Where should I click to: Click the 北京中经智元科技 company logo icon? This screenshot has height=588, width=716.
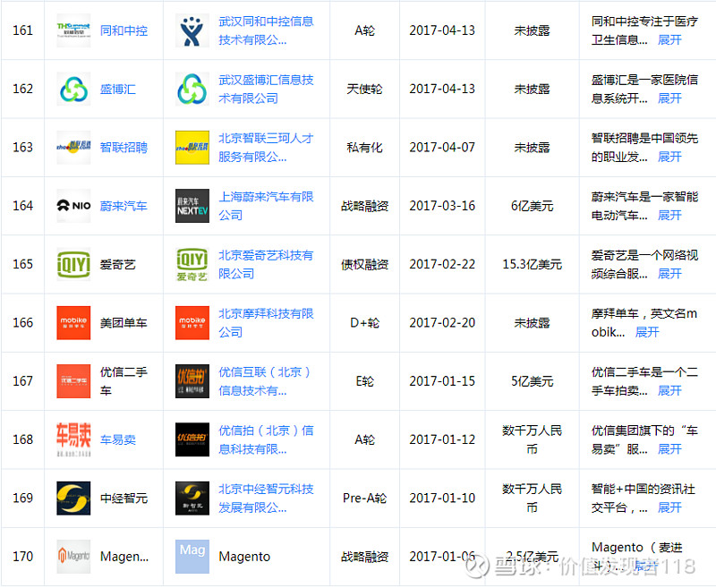click(192, 499)
